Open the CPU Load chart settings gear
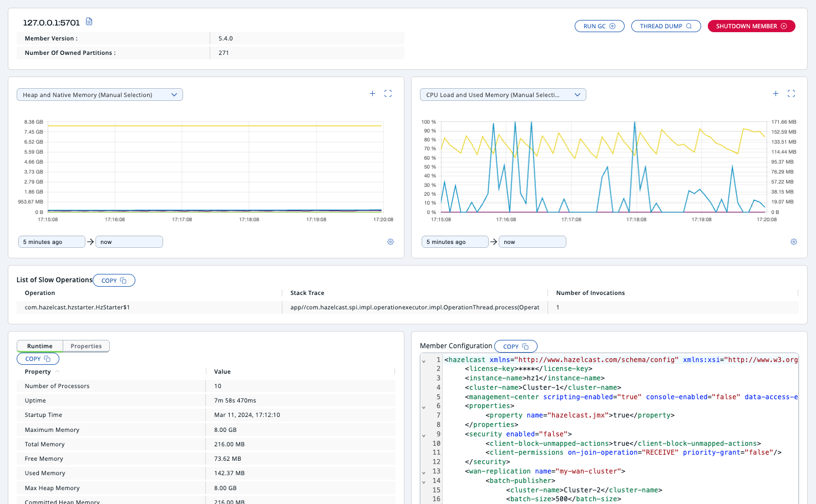This screenshot has height=504, width=816. coord(794,242)
